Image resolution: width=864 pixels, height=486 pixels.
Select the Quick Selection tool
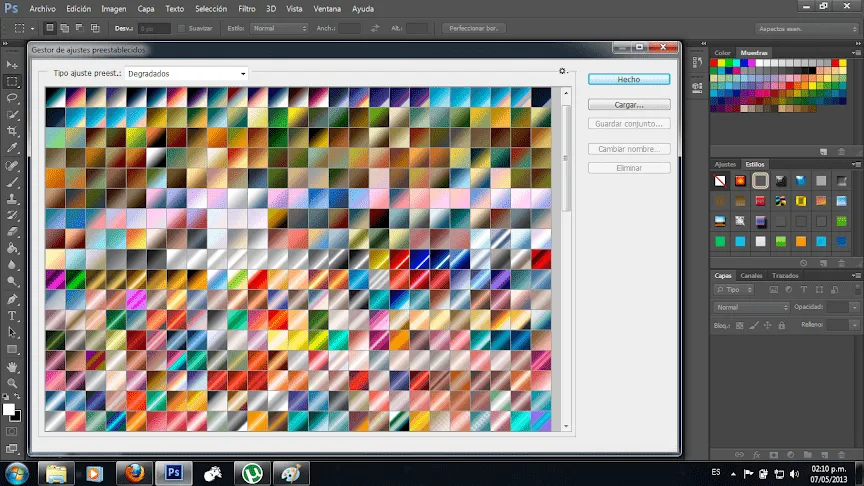pyautogui.click(x=12, y=115)
